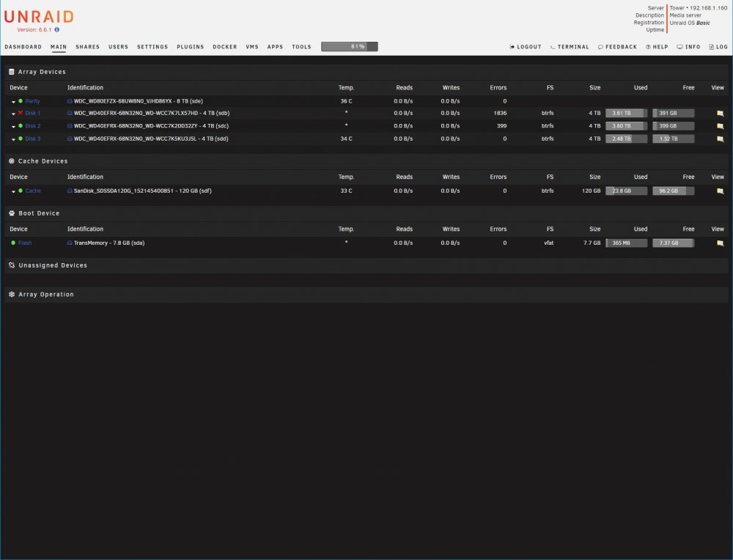This screenshot has height=560, width=733.
Task: Browse Disk 3 via View folder icon
Action: (x=720, y=139)
